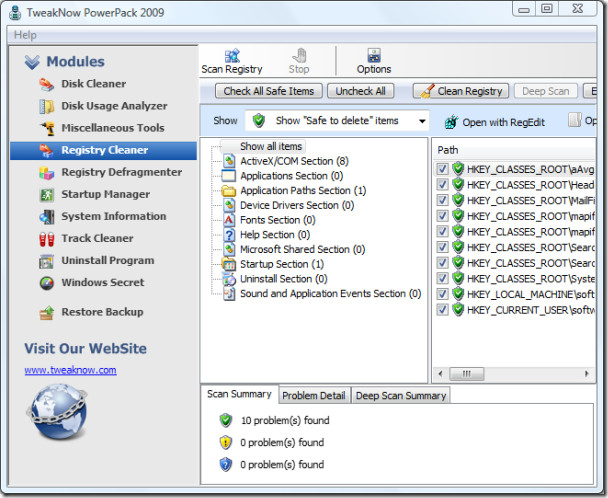608x498 pixels.
Task: Click the green shield in the Show dropdown
Action: pyautogui.click(x=259, y=121)
